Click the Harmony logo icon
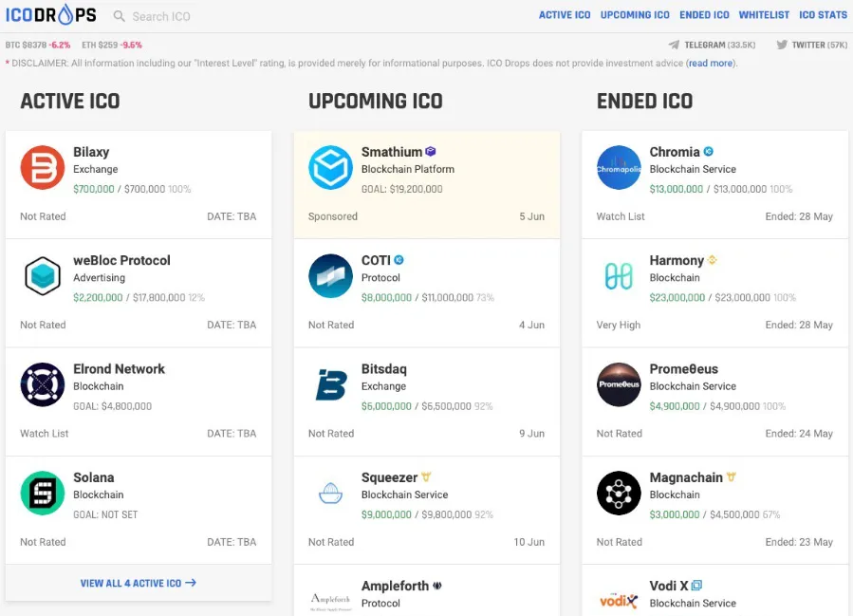 619,276
